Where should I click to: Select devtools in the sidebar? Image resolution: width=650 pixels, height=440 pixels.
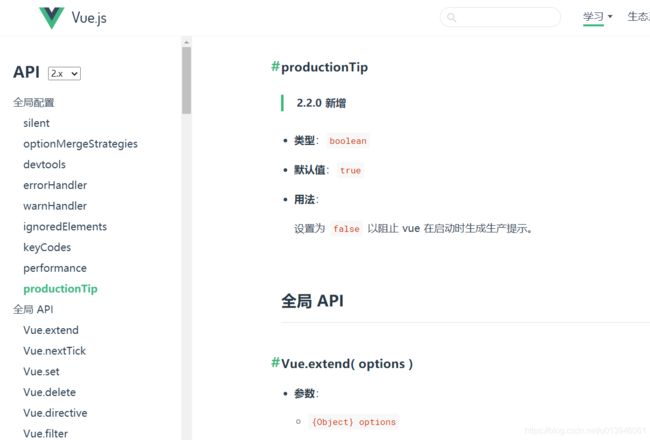pos(44,165)
